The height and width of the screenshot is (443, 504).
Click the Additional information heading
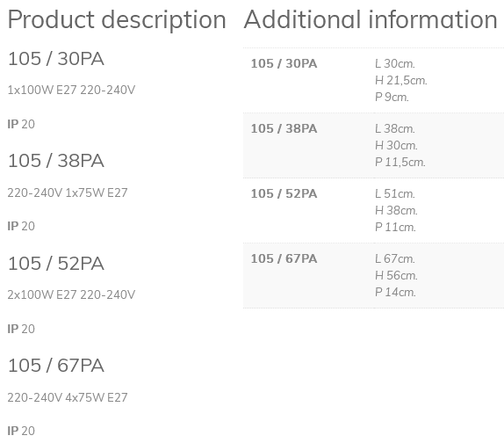coord(371,19)
